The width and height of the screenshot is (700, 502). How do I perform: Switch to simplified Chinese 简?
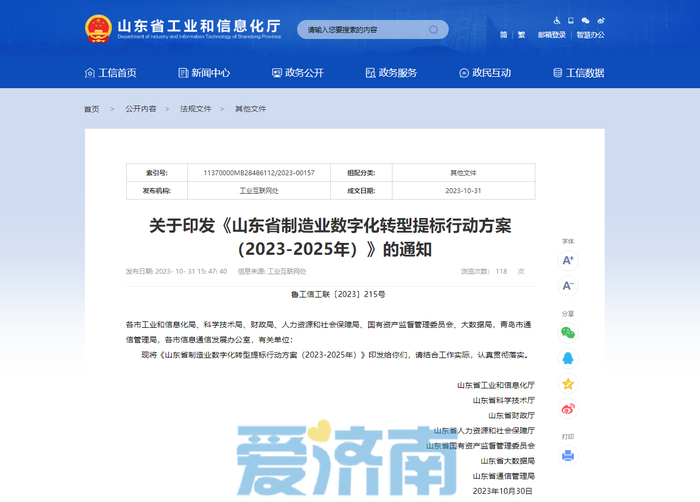coord(504,35)
